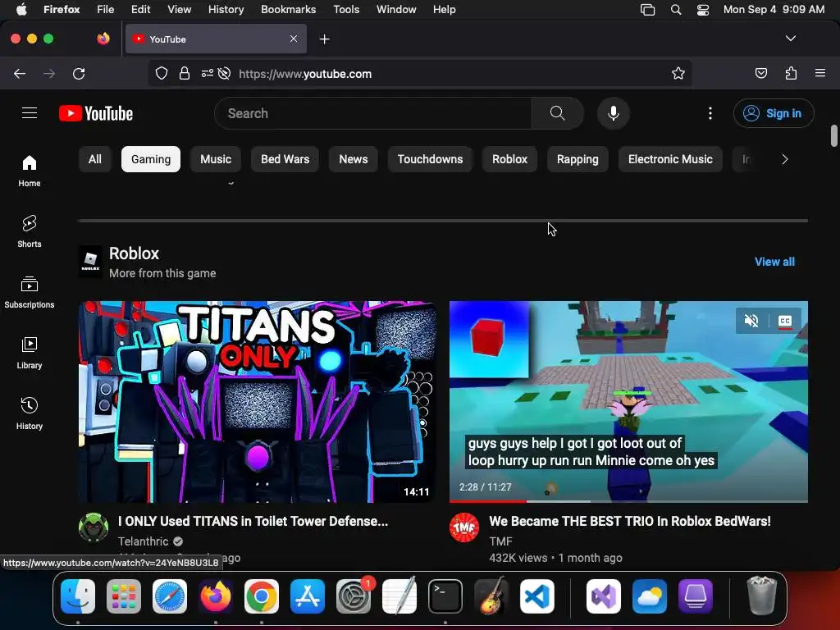
Task: Go back in Firefox
Action: [20, 73]
